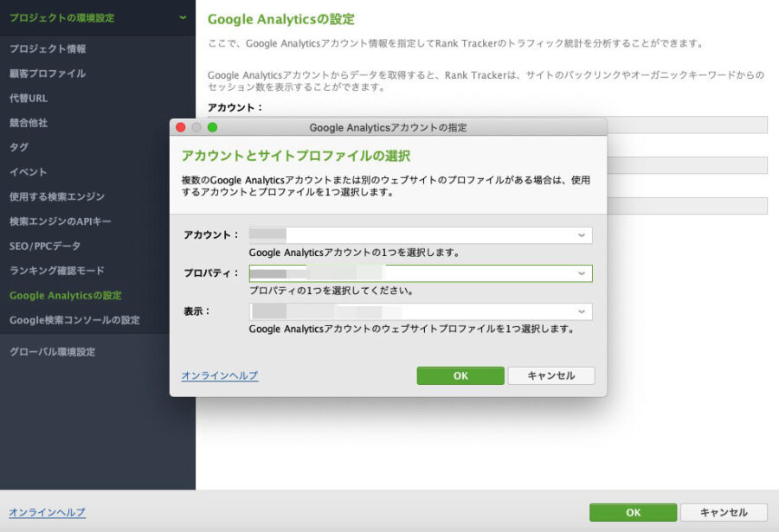Select プロジェクト情報 in the sidebar
Screen dimensions: 779x532
click(x=48, y=48)
